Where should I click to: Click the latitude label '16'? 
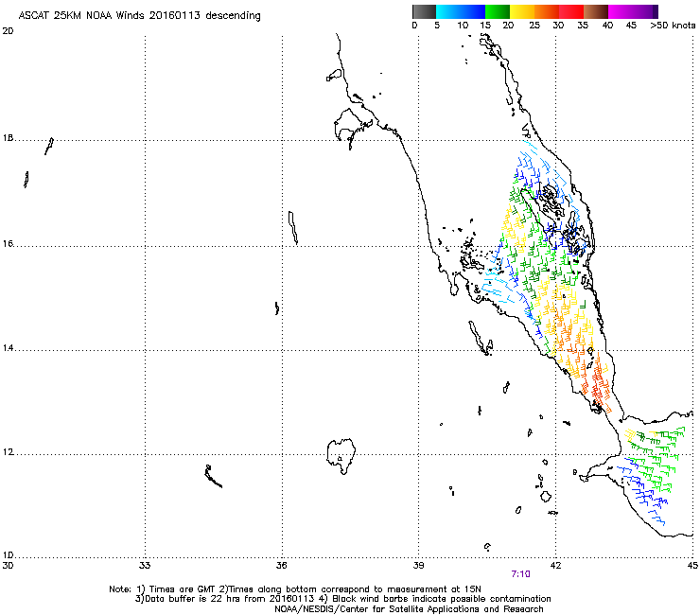point(8,244)
